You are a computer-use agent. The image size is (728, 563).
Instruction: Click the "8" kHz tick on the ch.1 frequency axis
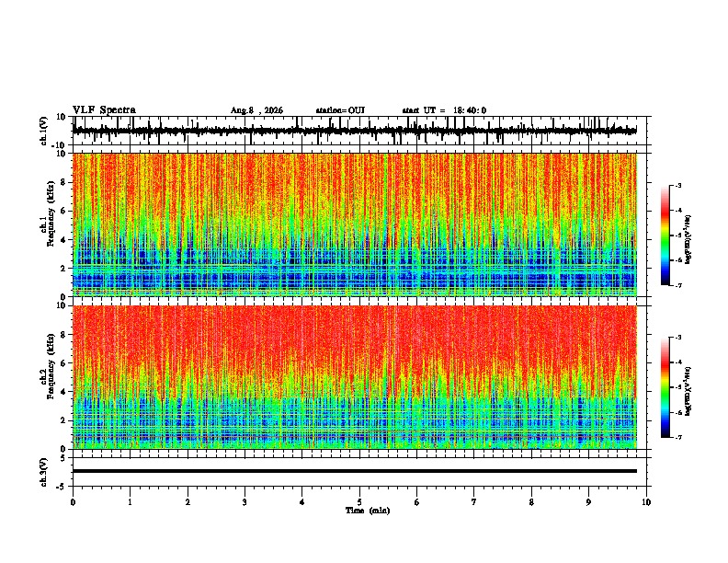tap(63, 182)
